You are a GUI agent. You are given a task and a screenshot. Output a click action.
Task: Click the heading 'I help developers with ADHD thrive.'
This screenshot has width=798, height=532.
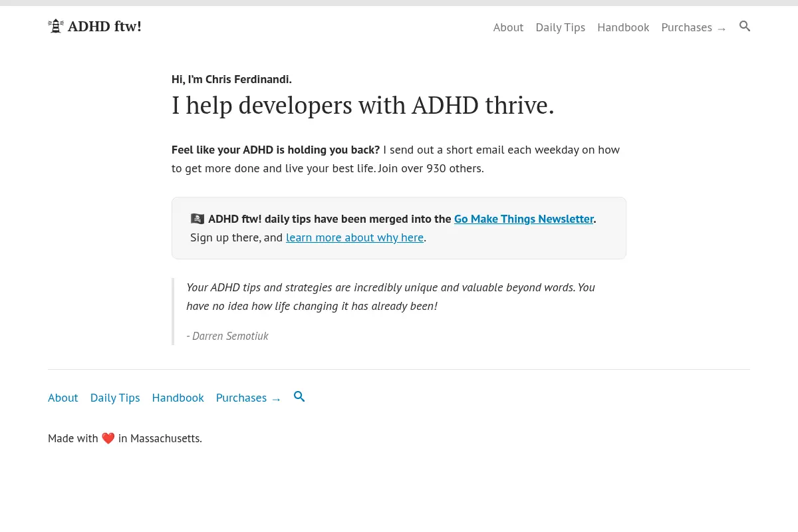click(363, 105)
